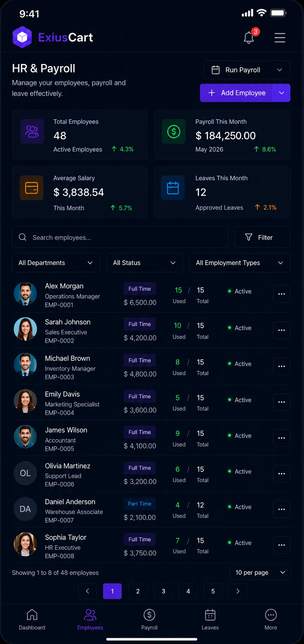Click Active status for Sophia Taylor

pos(240,543)
